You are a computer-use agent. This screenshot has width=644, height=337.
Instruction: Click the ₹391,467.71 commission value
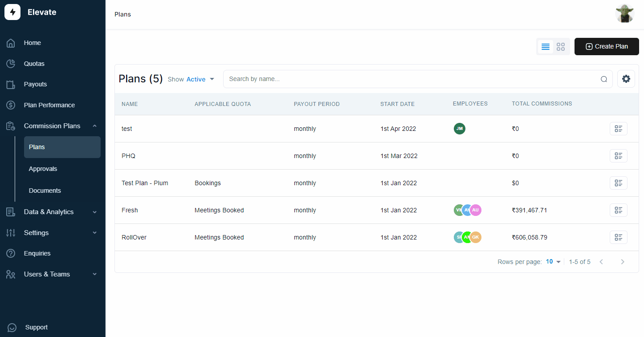tap(530, 210)
